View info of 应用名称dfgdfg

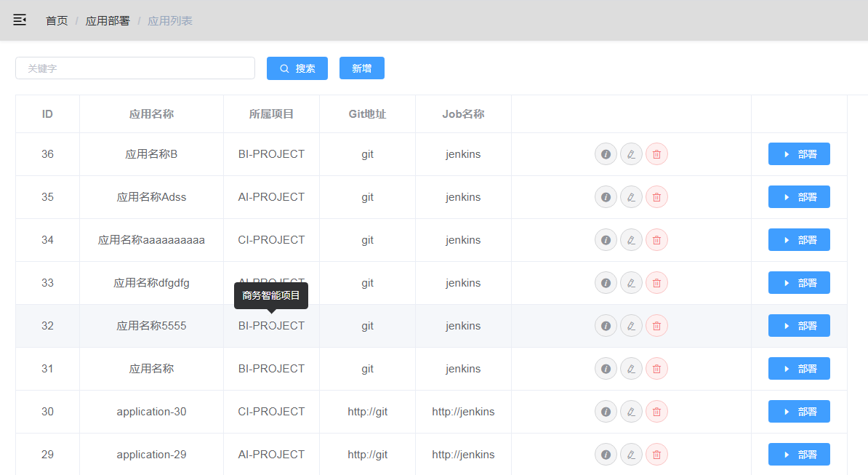click(x=606, y=283)
